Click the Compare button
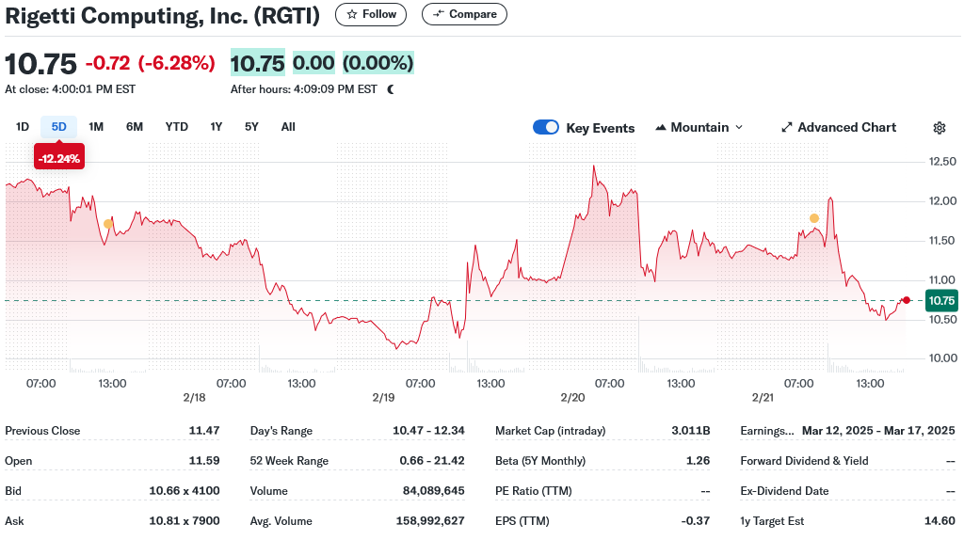 tap(464, 14)
